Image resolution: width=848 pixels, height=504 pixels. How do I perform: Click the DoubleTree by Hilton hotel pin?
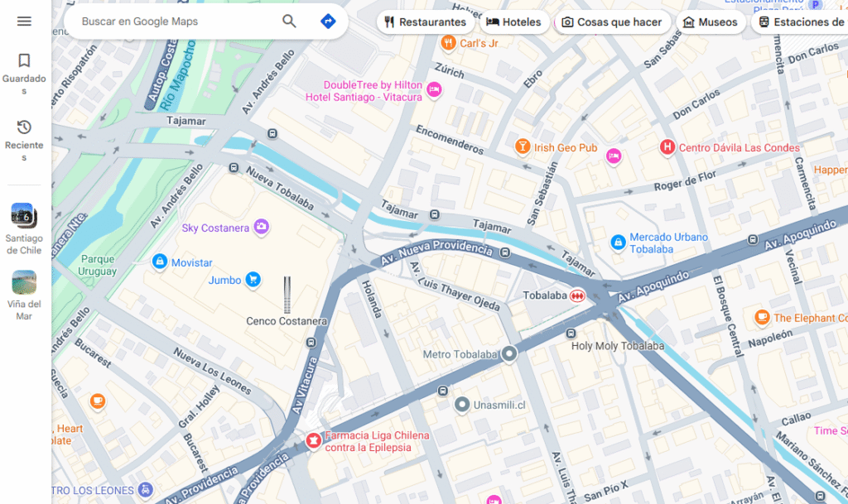point(434,89)
